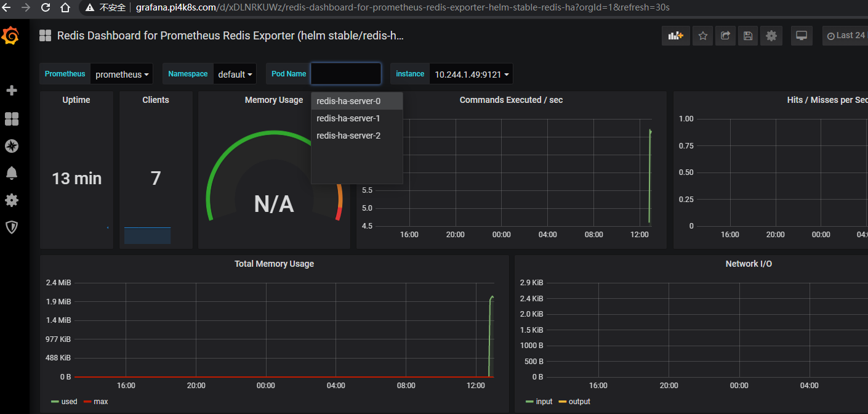Click the Namespace variable label

[x=188, y=74]
